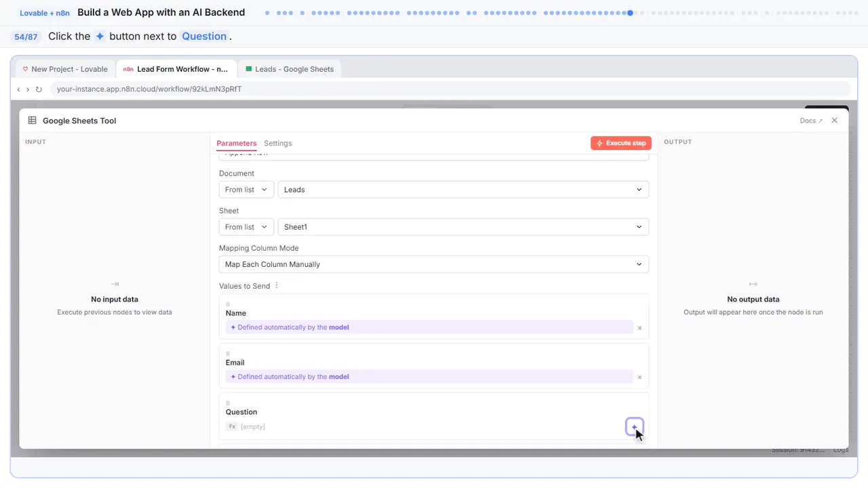This screenshot has width=868, height=488.
Task: Run the node with Execute step
Action: [x=621, y=143]
